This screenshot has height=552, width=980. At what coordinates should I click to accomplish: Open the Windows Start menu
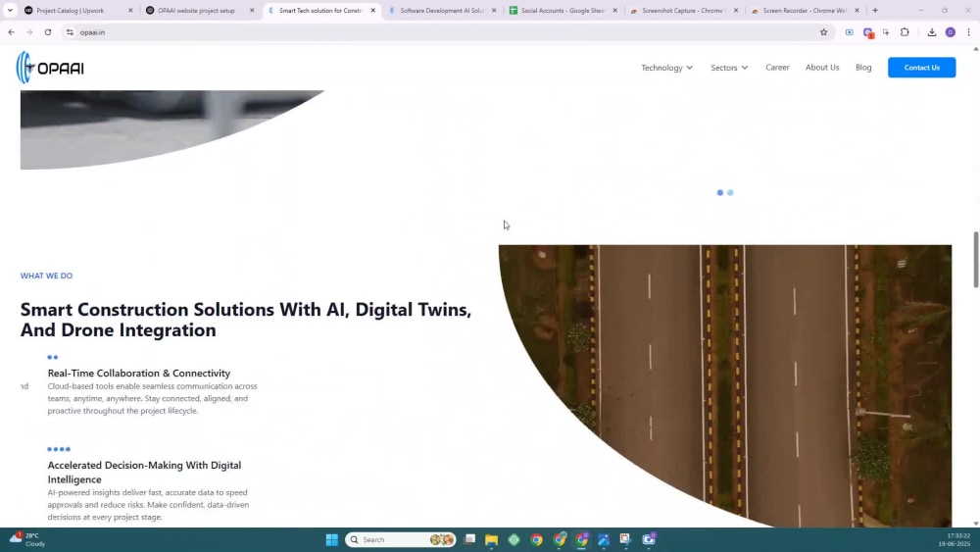(332, 539)
